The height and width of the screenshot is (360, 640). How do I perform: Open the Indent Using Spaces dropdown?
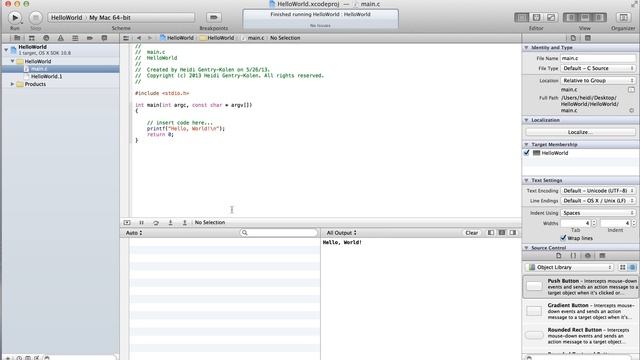[x=598, y=213]
